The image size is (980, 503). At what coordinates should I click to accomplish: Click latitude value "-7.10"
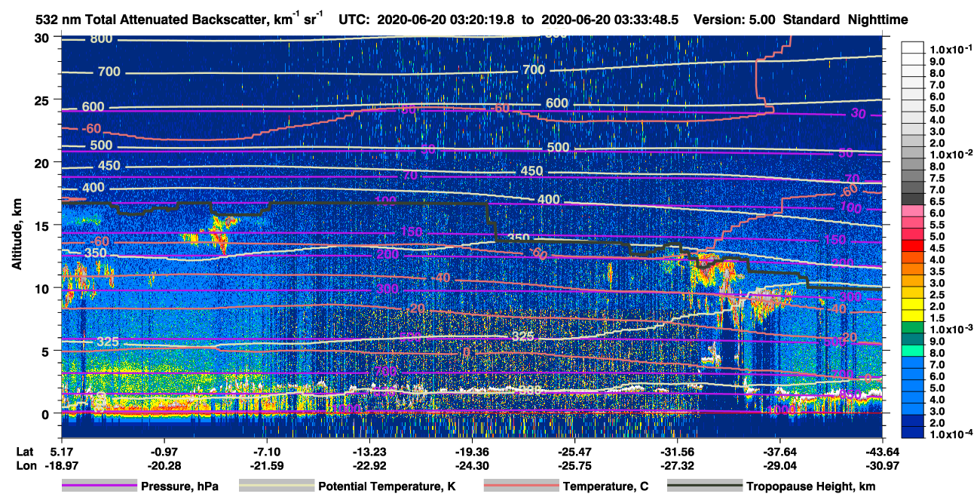click(x=266, y=452)
